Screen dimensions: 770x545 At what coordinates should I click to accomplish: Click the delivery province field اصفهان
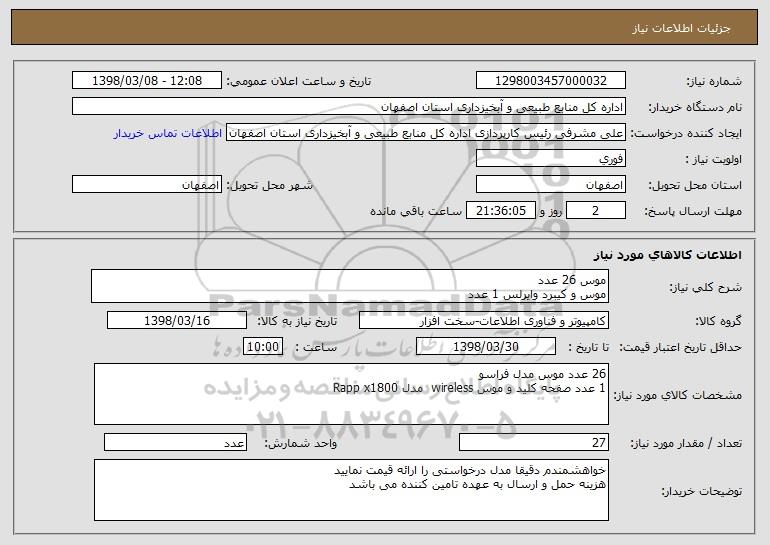(x=550, y=185)
